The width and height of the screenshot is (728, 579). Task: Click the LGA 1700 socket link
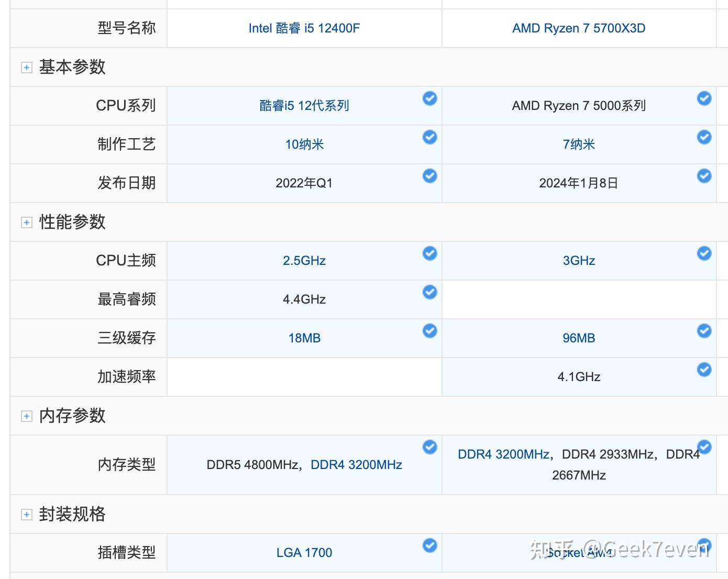coord(304,553)
